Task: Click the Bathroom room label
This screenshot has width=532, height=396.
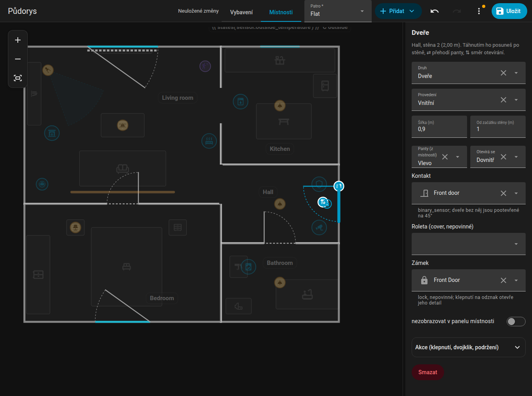Action: click(x=280, y=263)
